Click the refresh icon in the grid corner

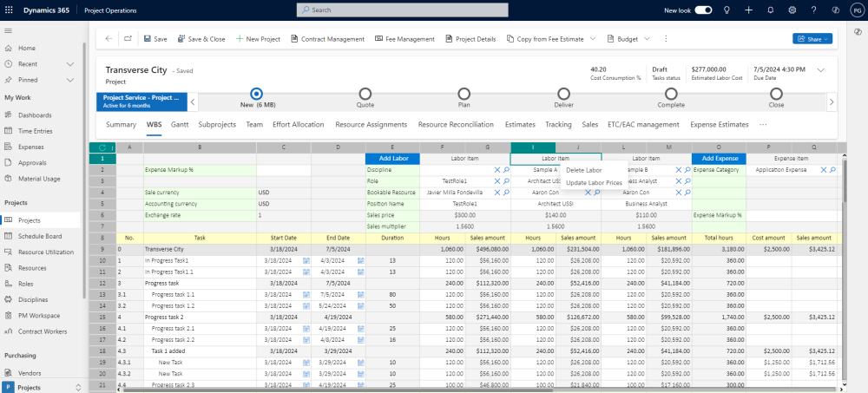102,147
